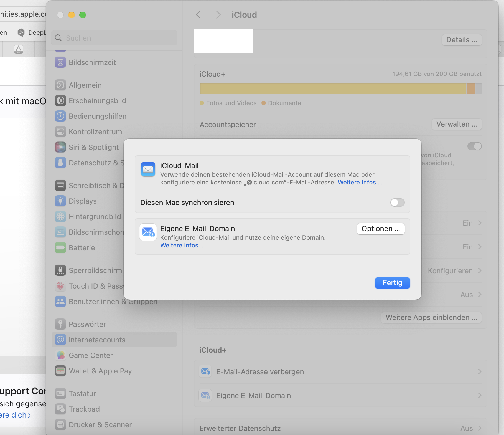Select Erscheinungsbild in the sidebar
This screenshot has height=435, width=504.
pyautogui.click(x=114, y=101)
